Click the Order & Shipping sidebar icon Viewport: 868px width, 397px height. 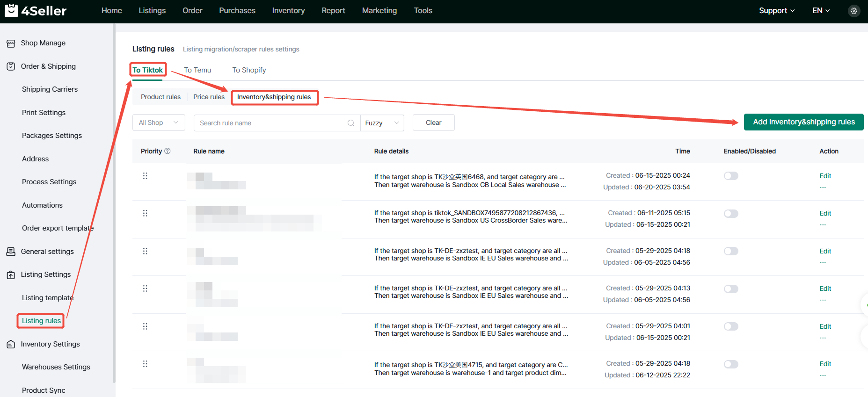click(11, 66)
